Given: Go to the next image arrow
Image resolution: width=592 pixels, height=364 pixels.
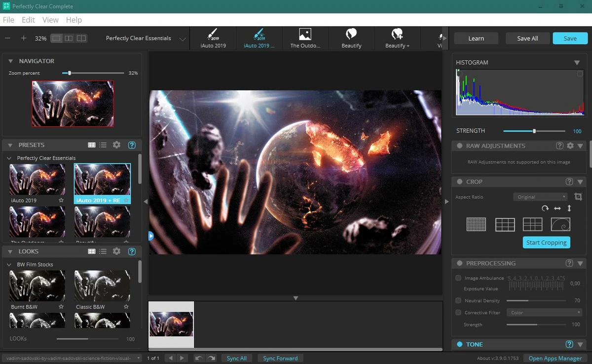Looking at the screenshot, I should (x=182, y=358).
